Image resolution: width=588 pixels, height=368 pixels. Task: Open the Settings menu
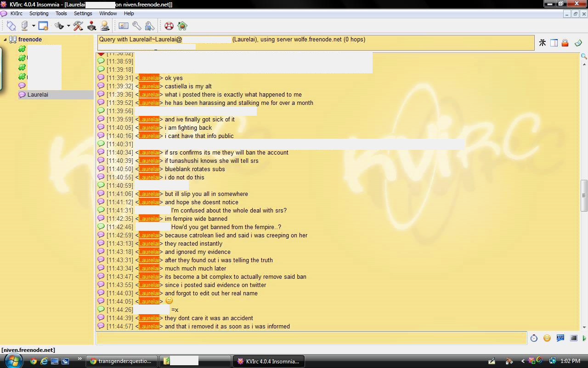(x=83, y=13)
